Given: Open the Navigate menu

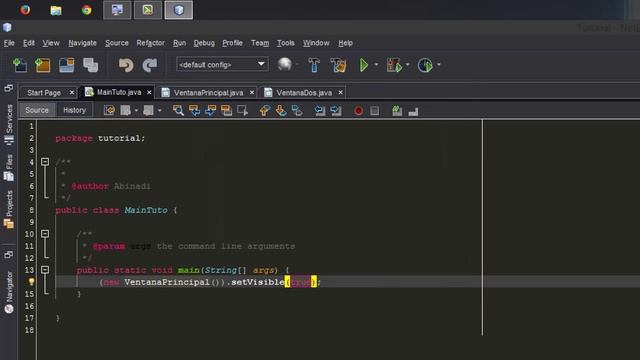Looking at the screenshot, I should [x=82, y=43].
